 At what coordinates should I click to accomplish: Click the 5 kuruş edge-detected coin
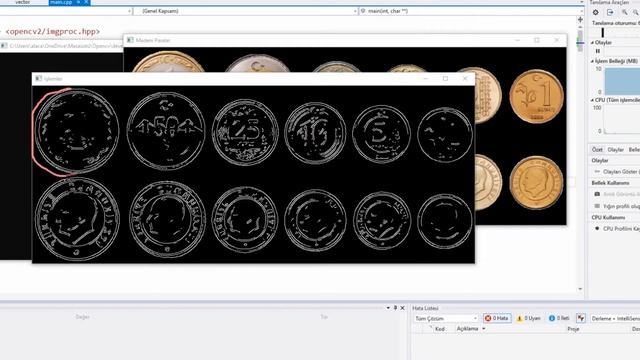381,134
